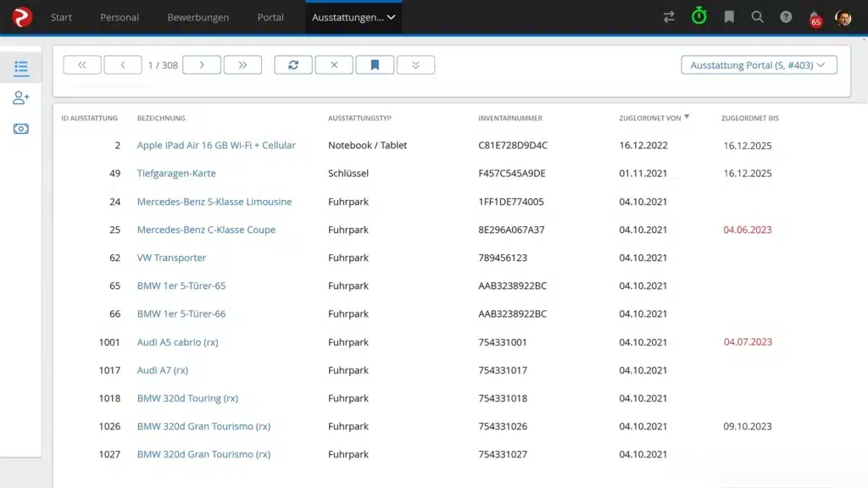
Task: Click the page indicator 1 / 308
Action: (163, 65)
